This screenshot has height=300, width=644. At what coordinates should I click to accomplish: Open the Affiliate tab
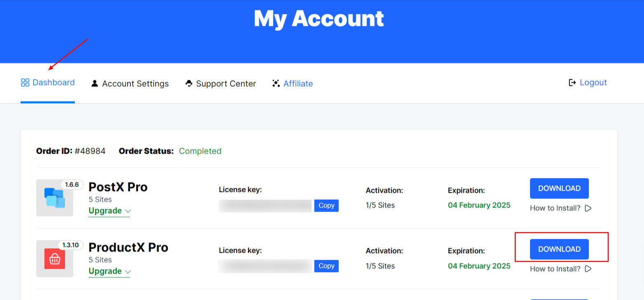[x=298, y=83]
